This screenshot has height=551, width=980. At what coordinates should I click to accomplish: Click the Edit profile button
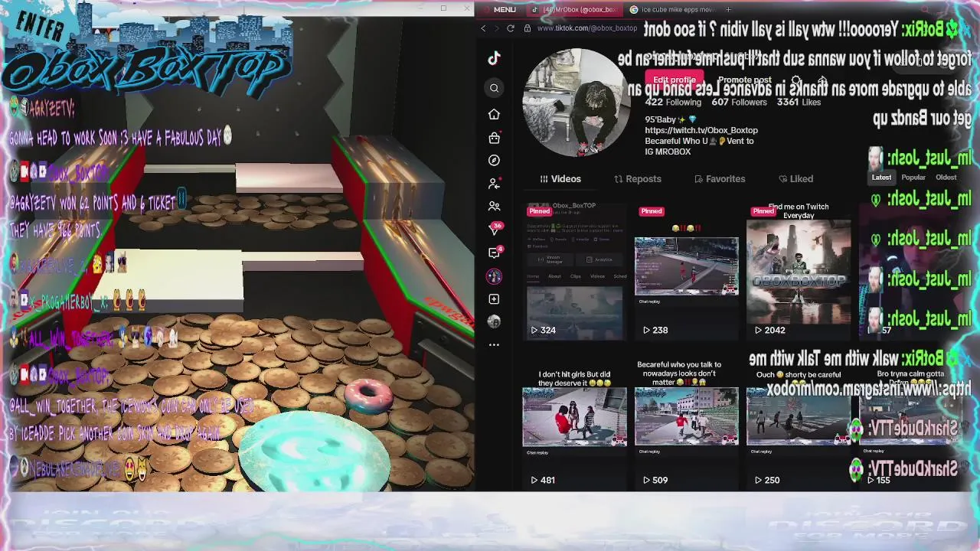(x=675, y=80)
